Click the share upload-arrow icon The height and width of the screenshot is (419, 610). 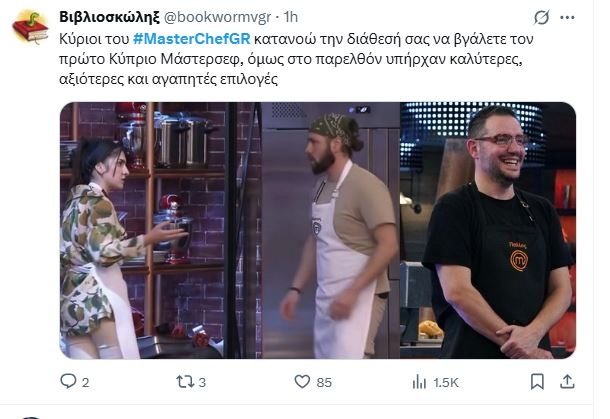click(567, 382)
